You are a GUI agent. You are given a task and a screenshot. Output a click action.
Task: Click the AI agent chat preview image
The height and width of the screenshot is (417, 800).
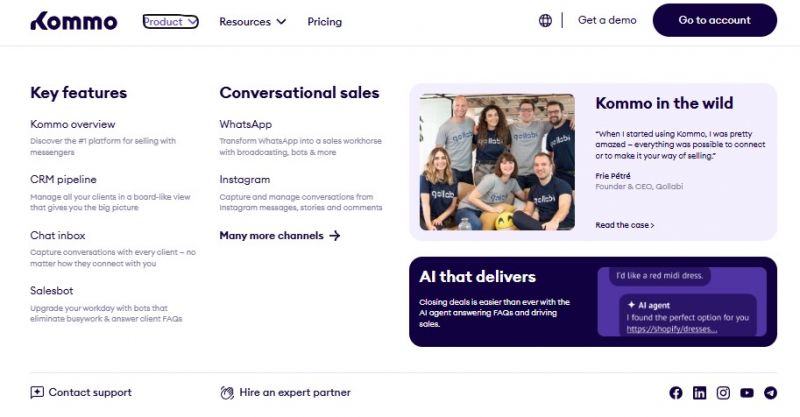click(682, 302)
